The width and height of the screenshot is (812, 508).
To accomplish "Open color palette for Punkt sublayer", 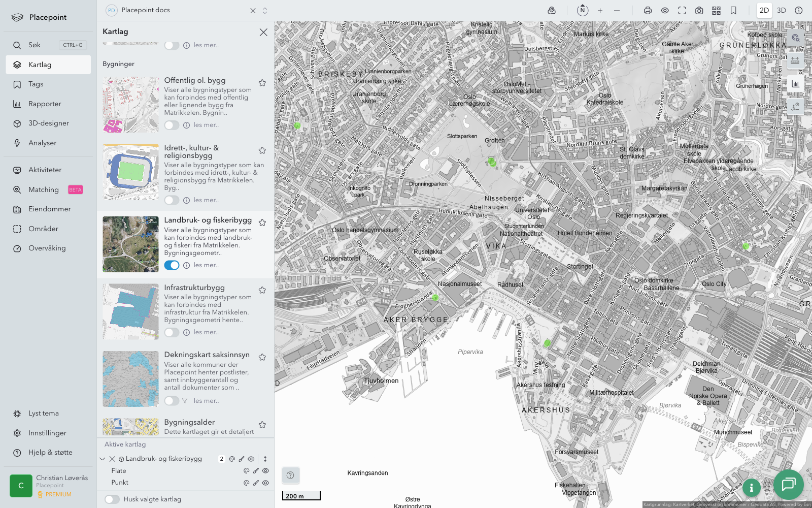I will [x=247, y=483].
